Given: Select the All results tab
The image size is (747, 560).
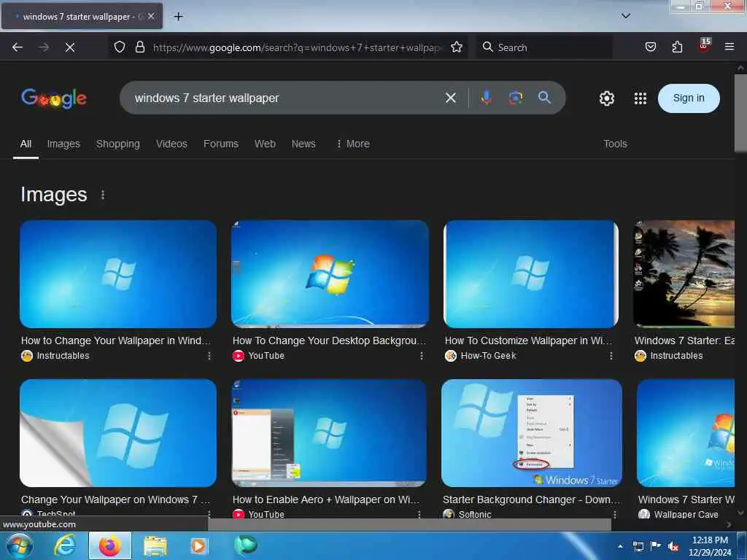Looking at the screenshot, I should coord(26,144).
